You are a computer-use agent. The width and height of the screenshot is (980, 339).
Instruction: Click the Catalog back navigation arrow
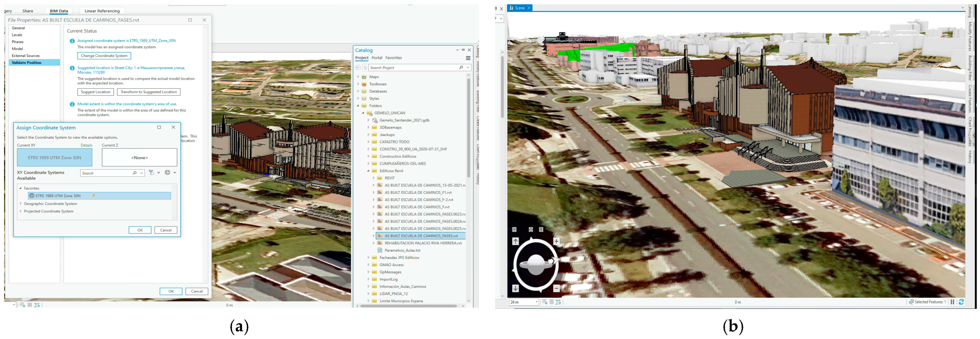(x=358, y=68)
